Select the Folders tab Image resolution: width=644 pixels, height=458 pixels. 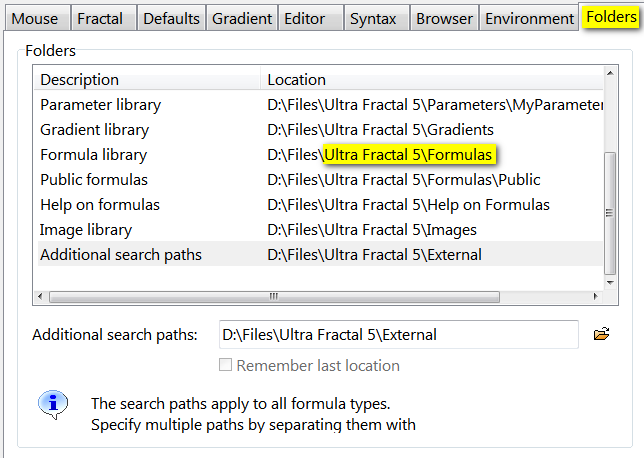click(611, 17)
